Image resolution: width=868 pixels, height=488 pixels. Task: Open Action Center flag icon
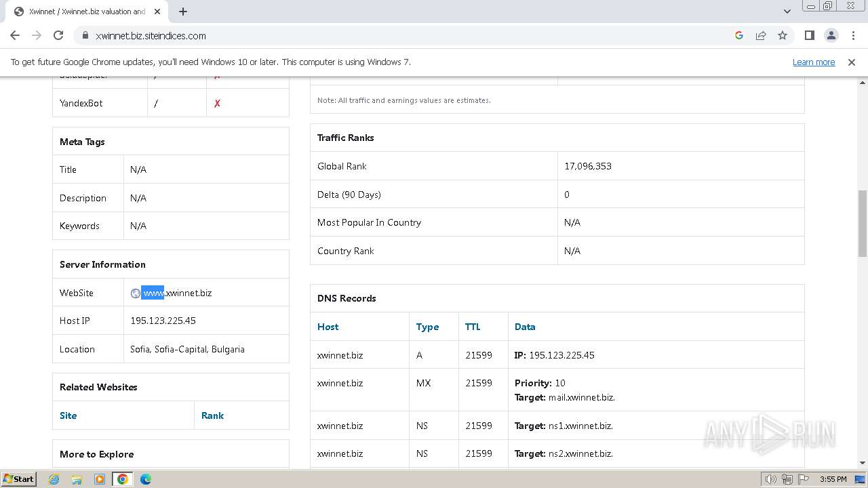click(803, 479)
